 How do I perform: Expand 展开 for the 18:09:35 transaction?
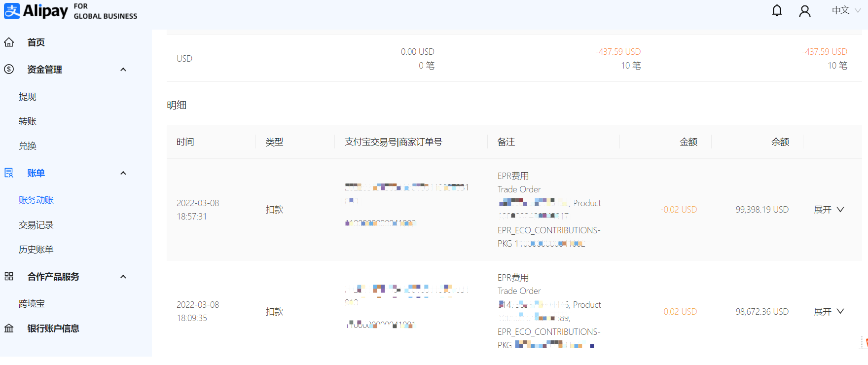tap(829, 312)
